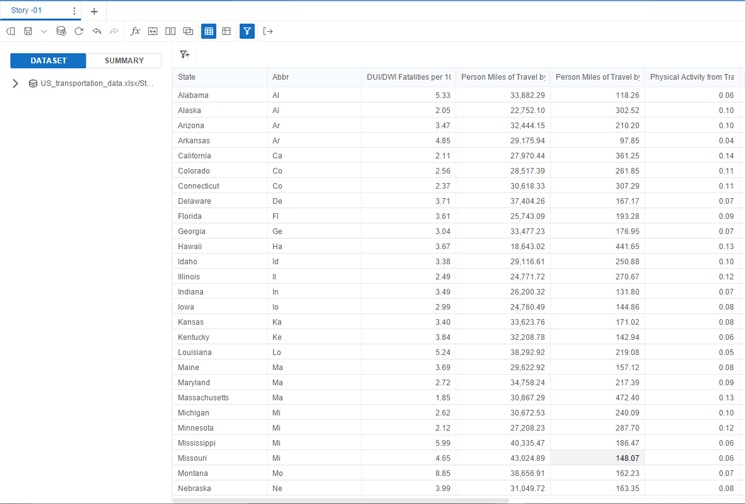This screenshot has height=504, width=745.
Task: Click the split columns icon
Action: 170,31
